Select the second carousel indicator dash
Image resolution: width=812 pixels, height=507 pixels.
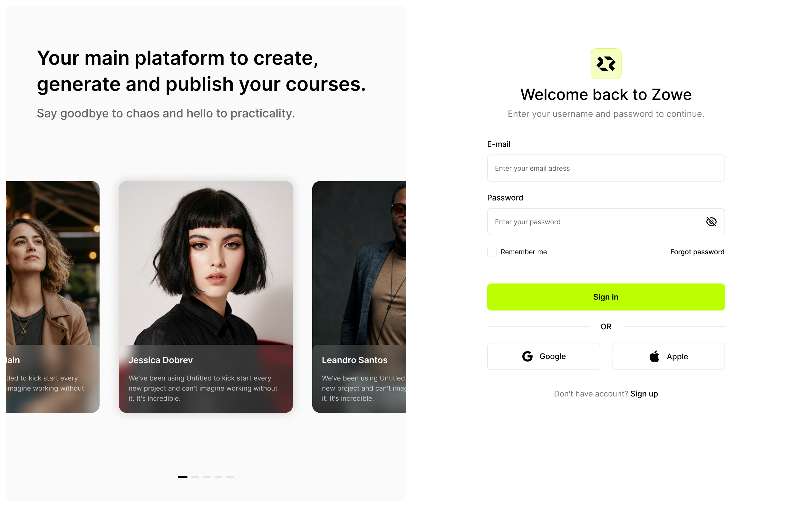[x=195, y=477]
